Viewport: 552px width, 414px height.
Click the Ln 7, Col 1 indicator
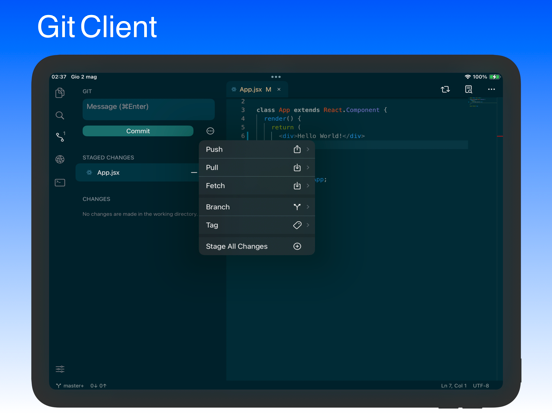453,385
